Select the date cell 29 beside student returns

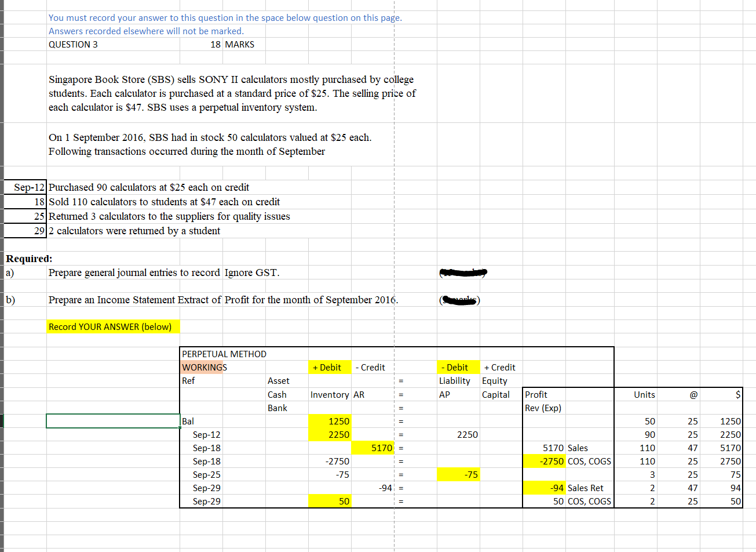pos(25,231)
